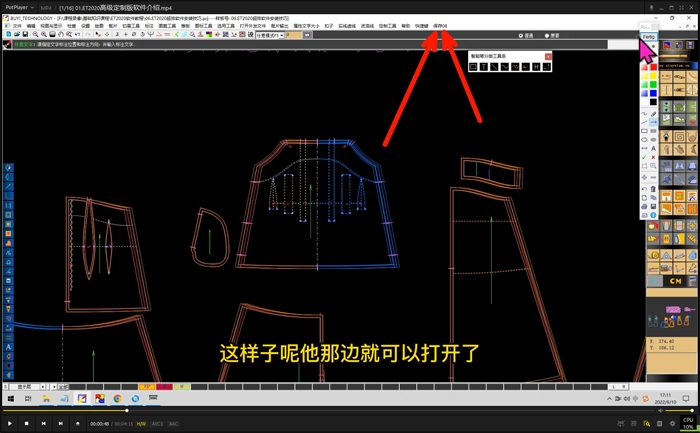
Task: Click the new file icon in the toolbar
Action: 8,34
